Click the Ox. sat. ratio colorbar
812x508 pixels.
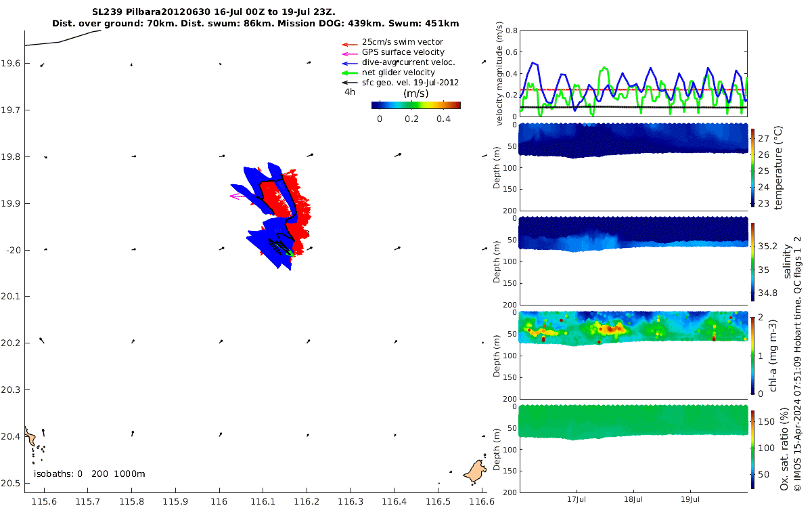(754, 449)
